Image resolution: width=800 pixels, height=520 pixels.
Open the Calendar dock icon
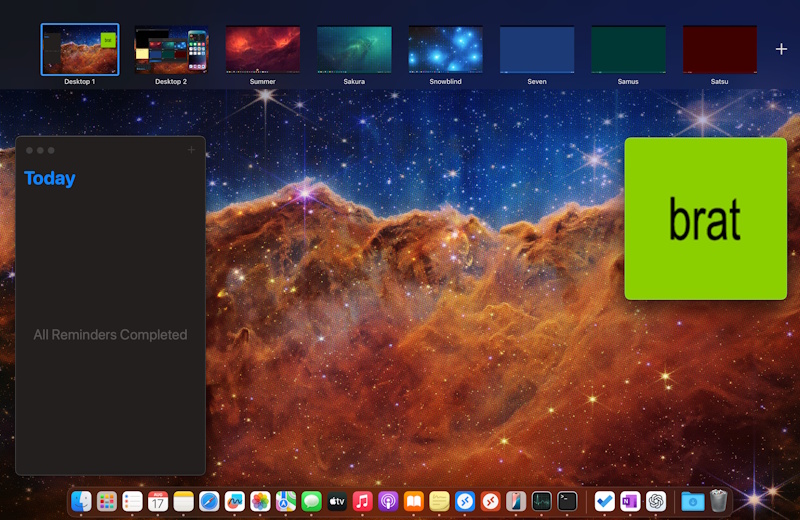pyautogui.click(x=158, y=502)
